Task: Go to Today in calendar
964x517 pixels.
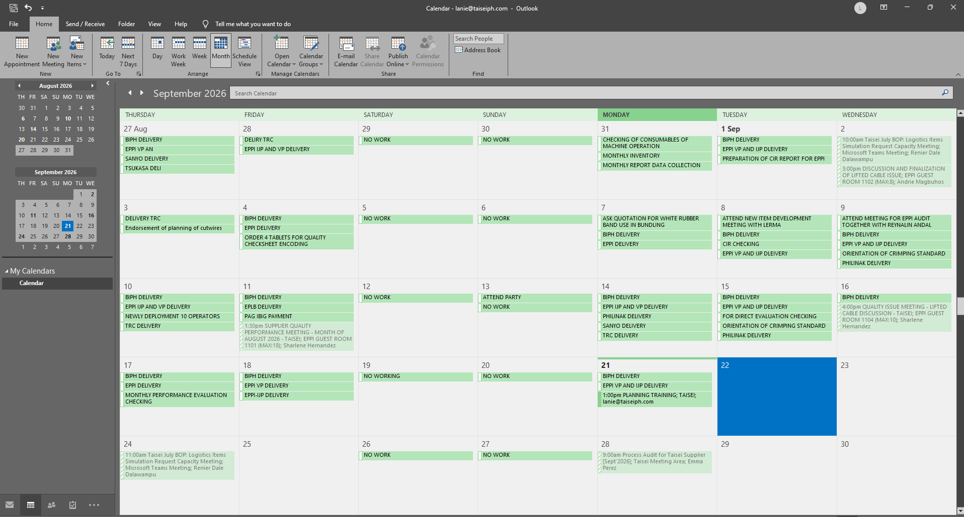Action: click(107, 49)
